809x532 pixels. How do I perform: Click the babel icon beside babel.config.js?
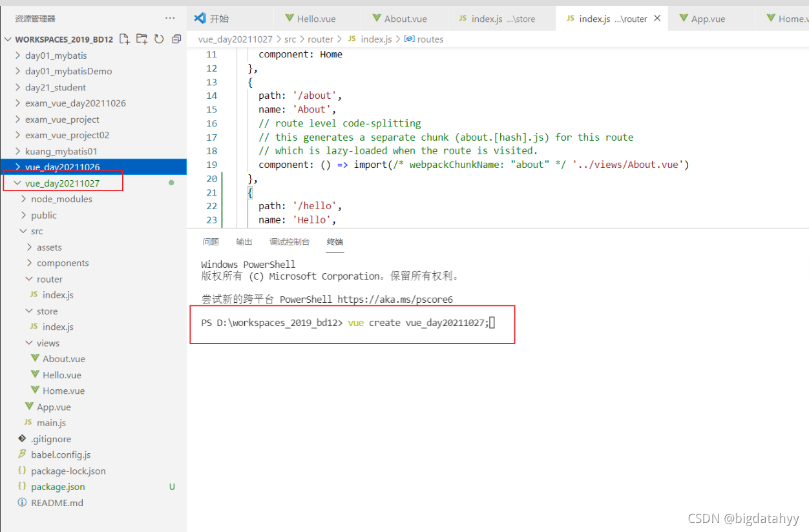[23, 455]
